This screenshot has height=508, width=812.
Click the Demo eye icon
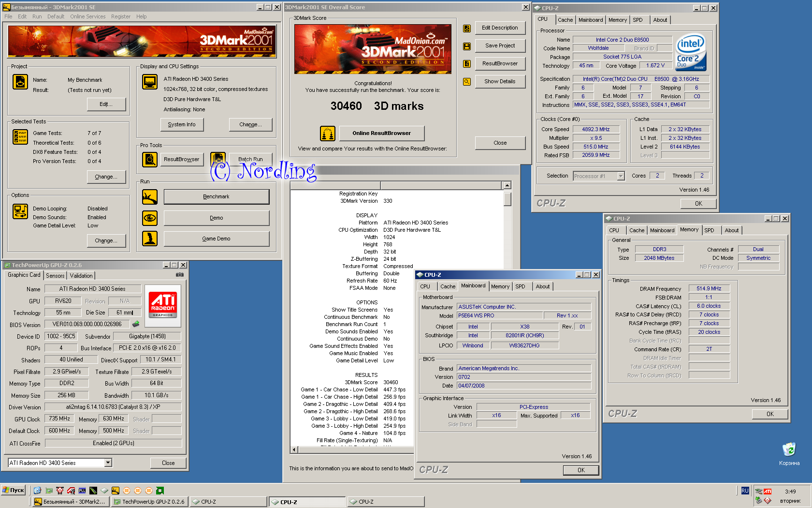(x=150, y=218)
